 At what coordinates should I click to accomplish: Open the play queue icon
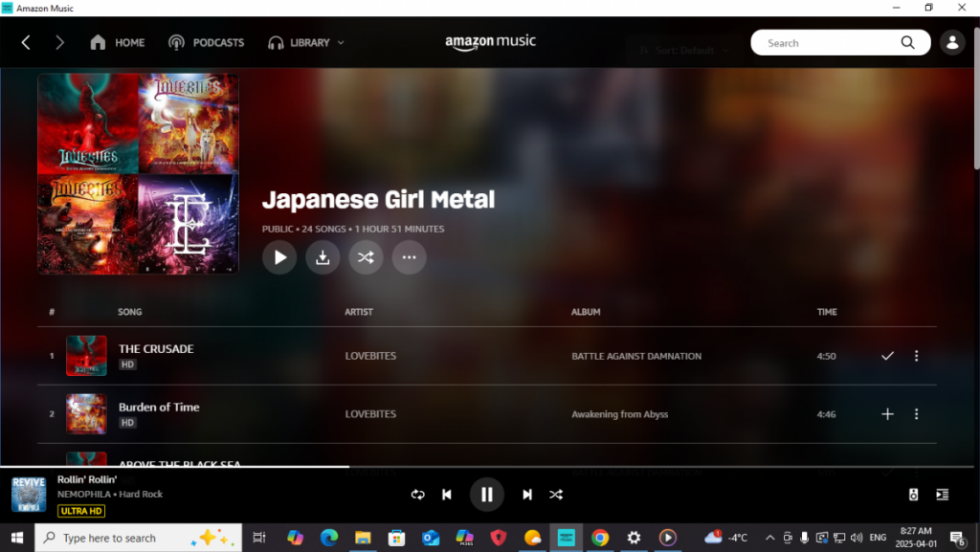tap(942, 495)
